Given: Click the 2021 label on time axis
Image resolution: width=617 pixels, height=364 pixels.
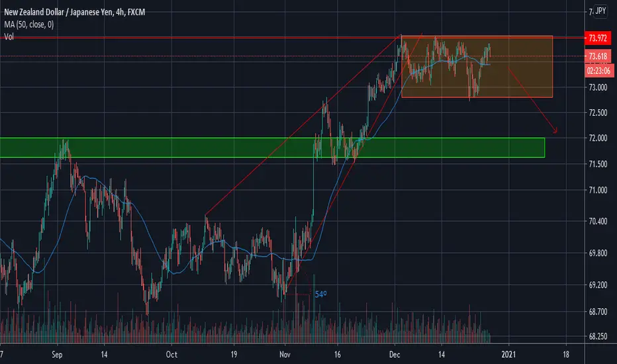Looking at the screenshot, I should (x=508, y=355).
